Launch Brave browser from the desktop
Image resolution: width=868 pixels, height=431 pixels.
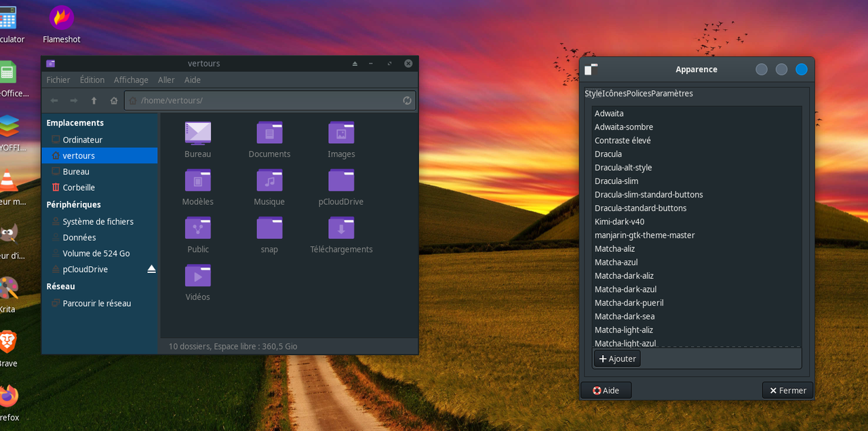(7, 341)
